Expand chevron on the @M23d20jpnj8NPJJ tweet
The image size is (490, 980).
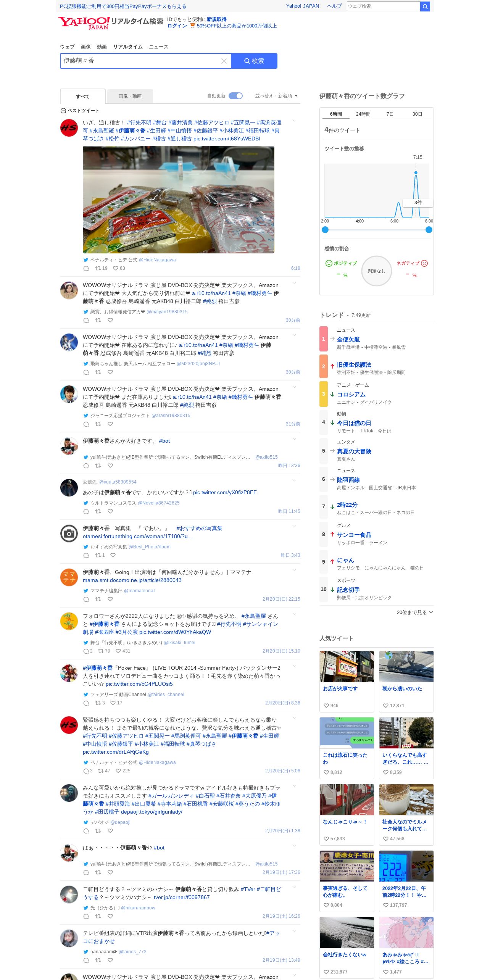tap(294, 335)
